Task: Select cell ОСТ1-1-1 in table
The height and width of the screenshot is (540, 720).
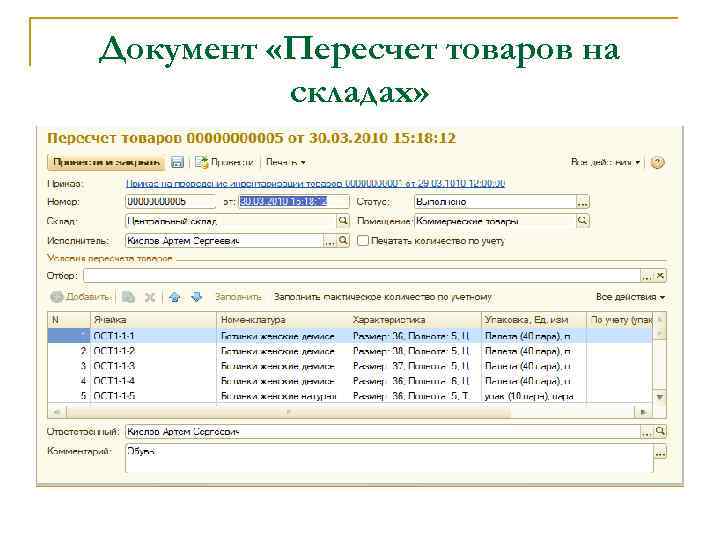Action: (153, 336)
